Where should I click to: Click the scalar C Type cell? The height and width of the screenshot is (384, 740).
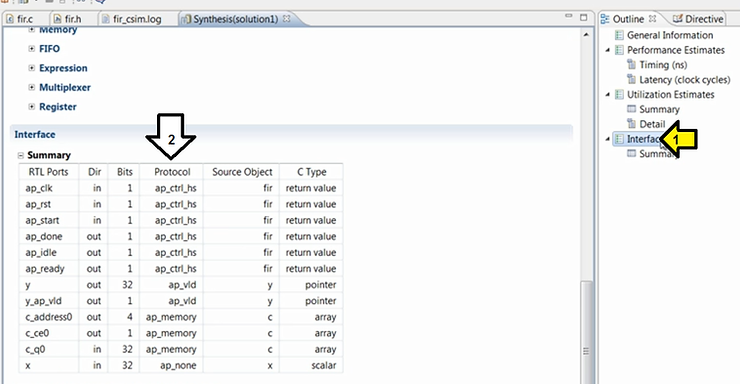(x=311, y=365)
